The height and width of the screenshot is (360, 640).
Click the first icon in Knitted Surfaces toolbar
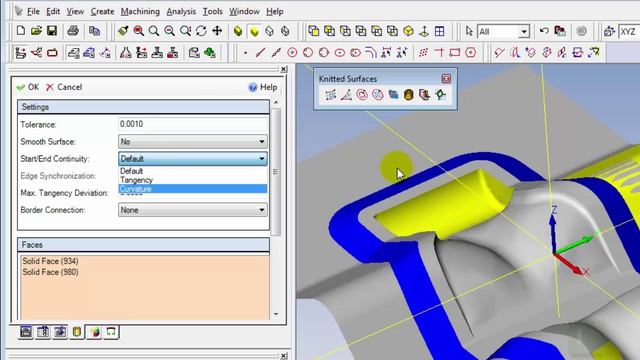(x=331, y=95)
